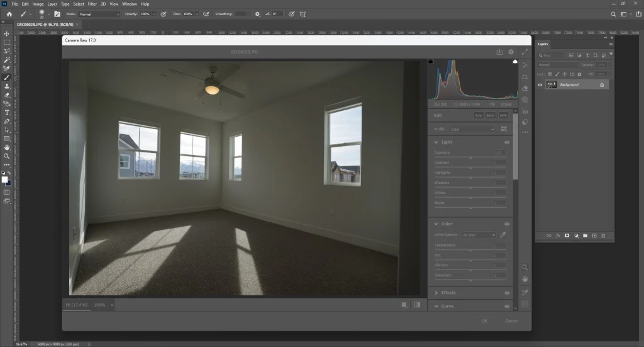Open the White Balance dropdown
The width and height of the screenshot is (644, 347).
pos(479,235)
